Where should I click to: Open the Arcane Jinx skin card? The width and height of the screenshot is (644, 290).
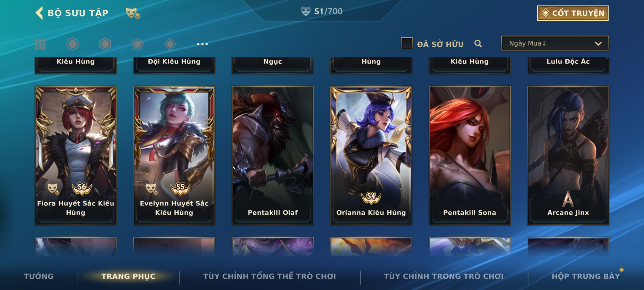coord(568,155)
